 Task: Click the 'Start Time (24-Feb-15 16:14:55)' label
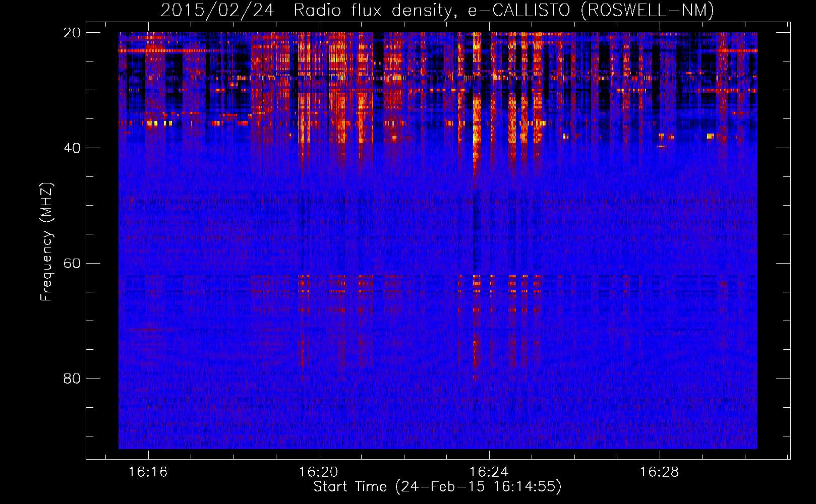point(437,486)
